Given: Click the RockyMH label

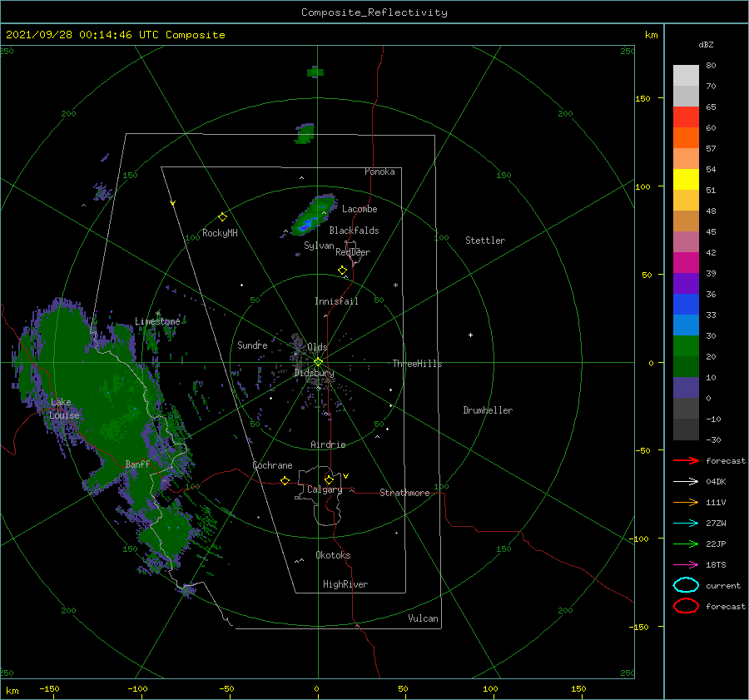Looking at the screenshot, I should coord(220,233).
